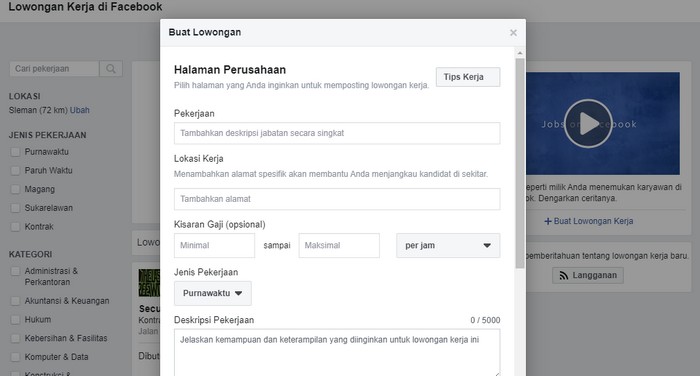The image size is (700, 376).
Task: Click the 0 / 5000 character counter
Action: click(485, 320)
